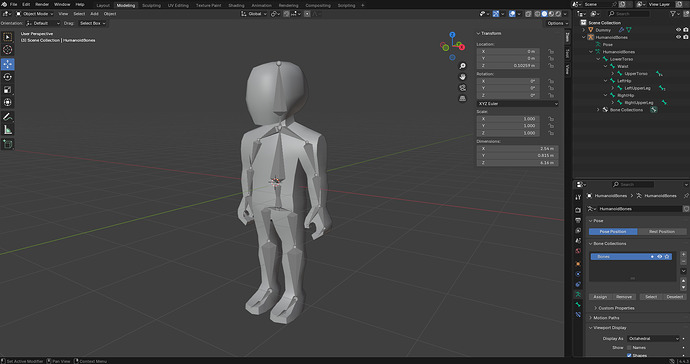Click the Deselect button

[x=675, y=297]
